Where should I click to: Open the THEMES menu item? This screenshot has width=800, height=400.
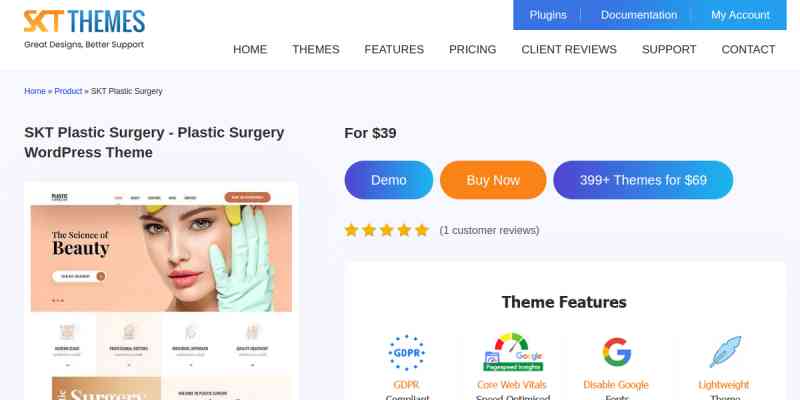coord(315,49)
